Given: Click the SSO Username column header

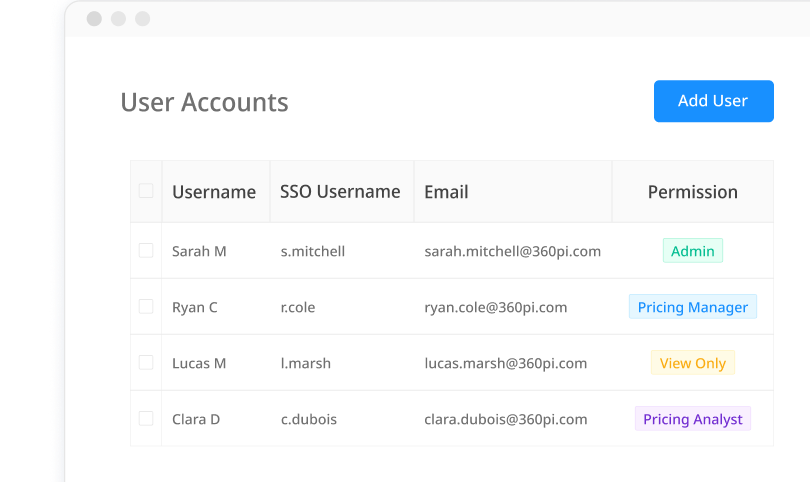Looking at the screenshot, I should pyautogui.click(x=340, y=192).
